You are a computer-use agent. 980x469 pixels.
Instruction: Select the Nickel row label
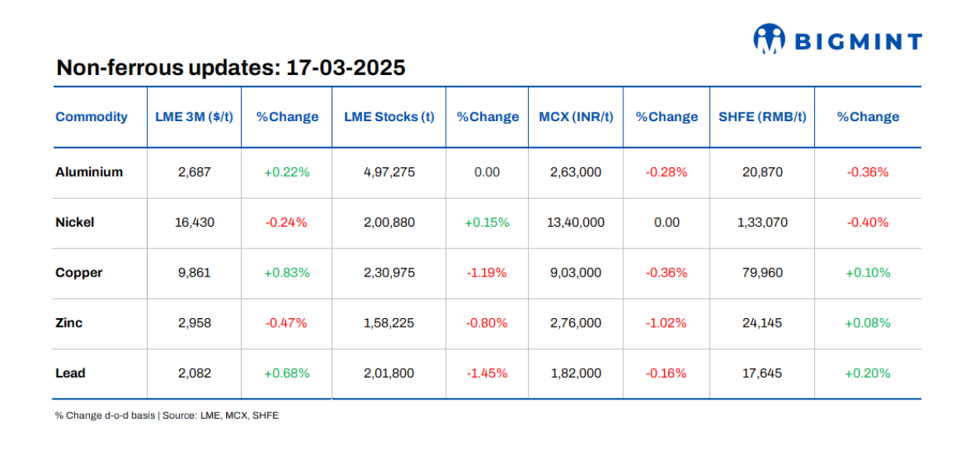pyautogui.click(x=75, y=222)
